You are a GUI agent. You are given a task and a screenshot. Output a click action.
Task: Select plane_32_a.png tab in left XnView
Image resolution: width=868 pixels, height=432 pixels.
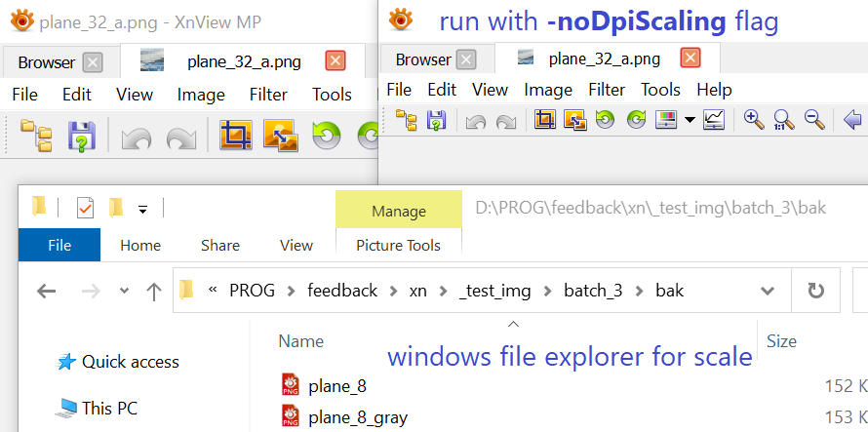[x=244, y=61]
